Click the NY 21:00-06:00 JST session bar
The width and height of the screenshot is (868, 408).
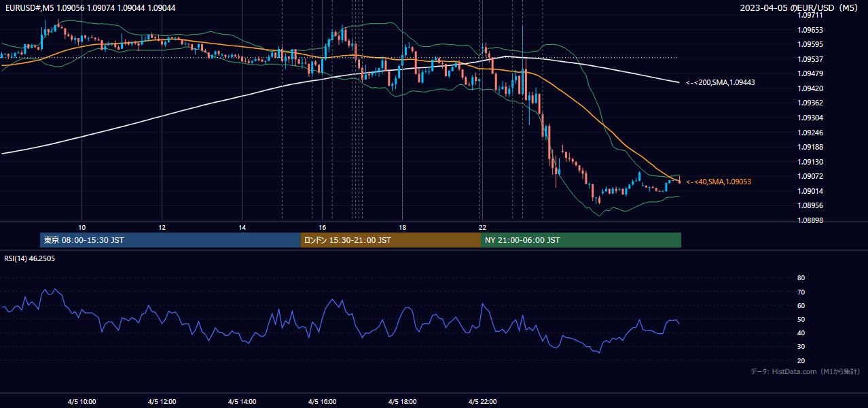point(581,240)
